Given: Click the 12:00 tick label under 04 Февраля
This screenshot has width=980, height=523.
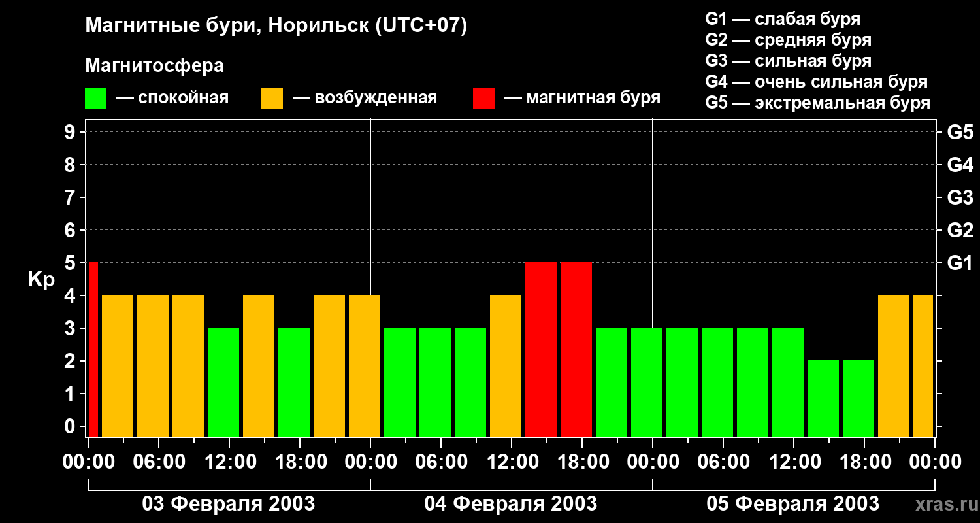Looking at the screenshot, I should click(x=512, y=462).
